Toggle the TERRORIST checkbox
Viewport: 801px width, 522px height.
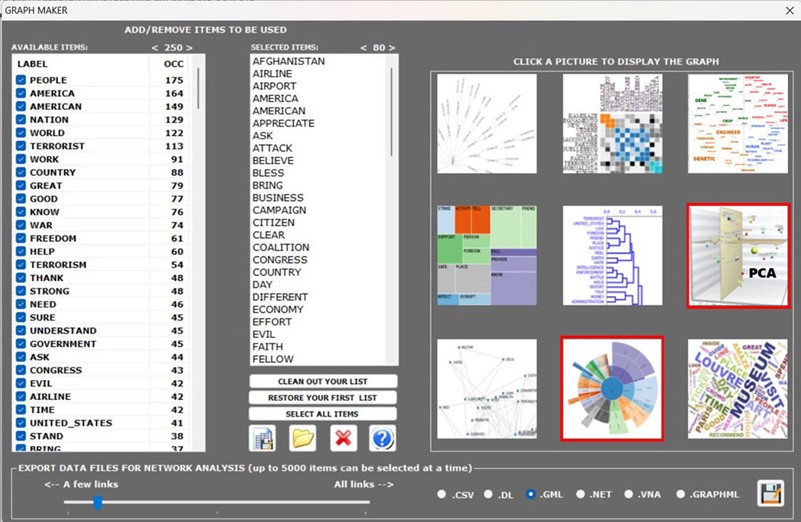coord(21,146)
